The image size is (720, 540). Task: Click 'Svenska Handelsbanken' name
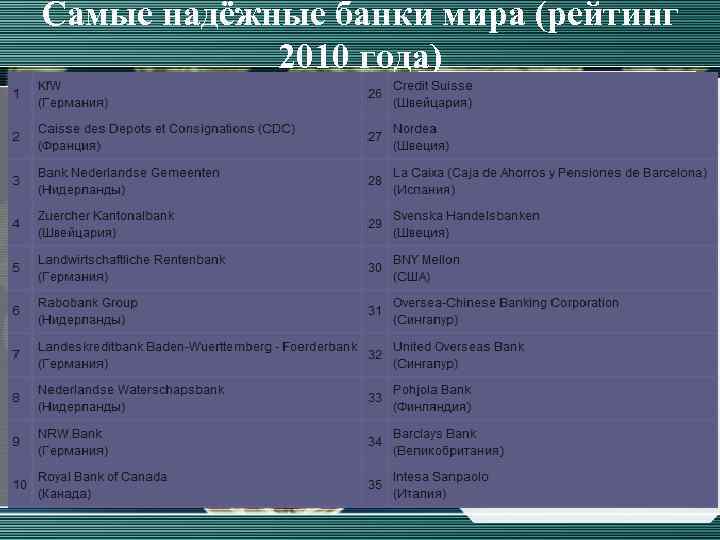466,215
